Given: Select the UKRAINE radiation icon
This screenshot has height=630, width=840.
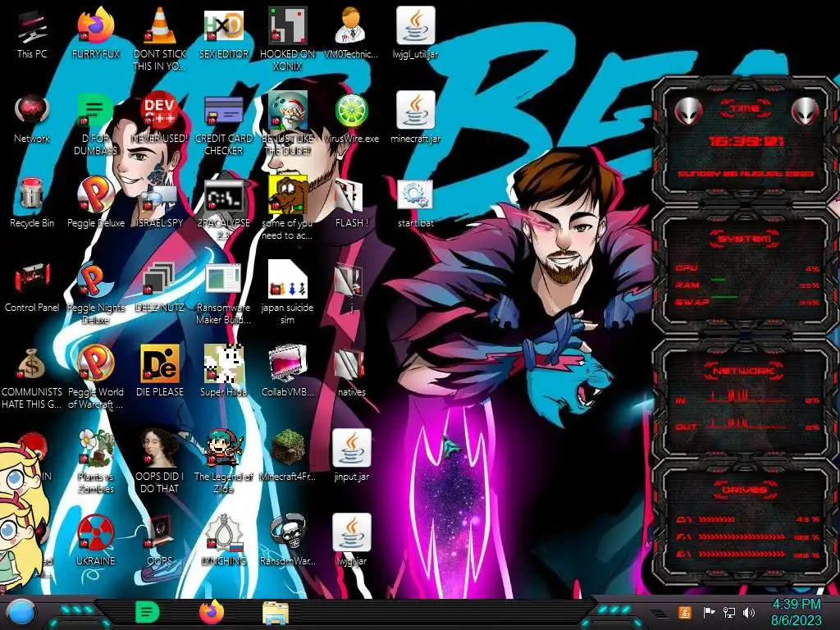Looking at the screenshot, I should [96, 541].
